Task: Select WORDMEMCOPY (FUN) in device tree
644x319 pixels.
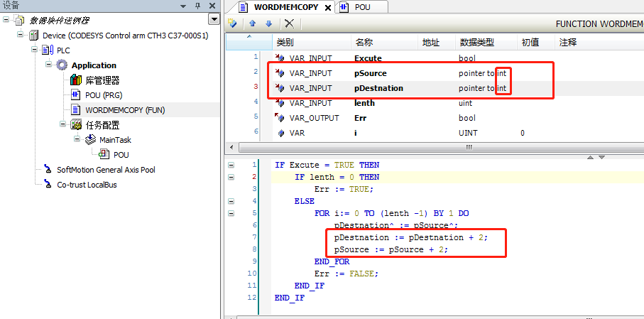Action: (125, 110)
